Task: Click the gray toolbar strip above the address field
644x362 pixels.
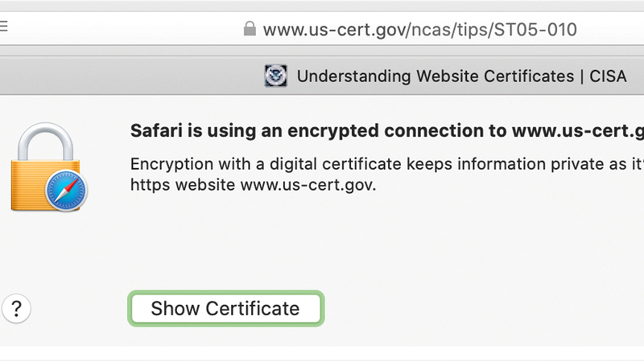Action: pos(322,5)
